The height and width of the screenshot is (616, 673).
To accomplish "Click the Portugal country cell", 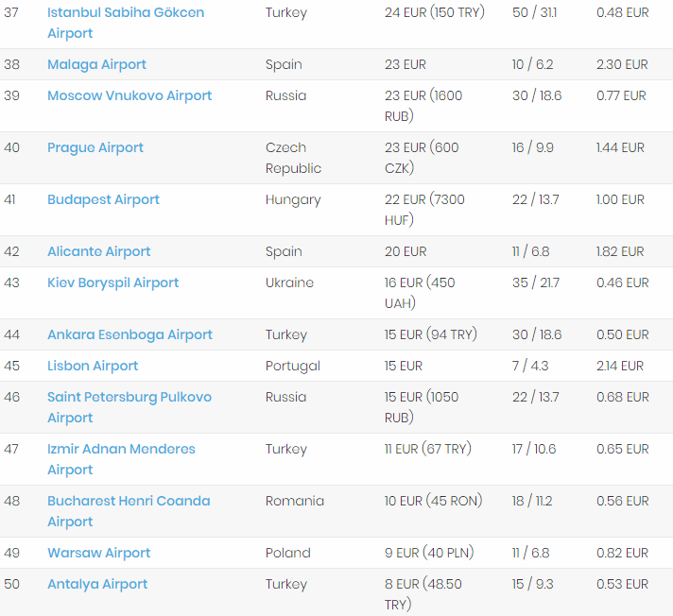I will pyautogui.click(x=293, y=366).
